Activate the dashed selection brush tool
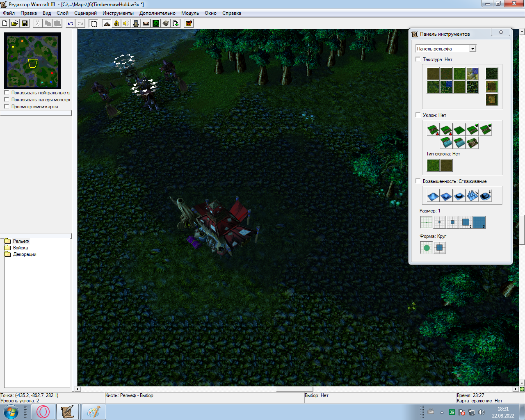Viewport: 525px width, 420px height. pos(94,23)
